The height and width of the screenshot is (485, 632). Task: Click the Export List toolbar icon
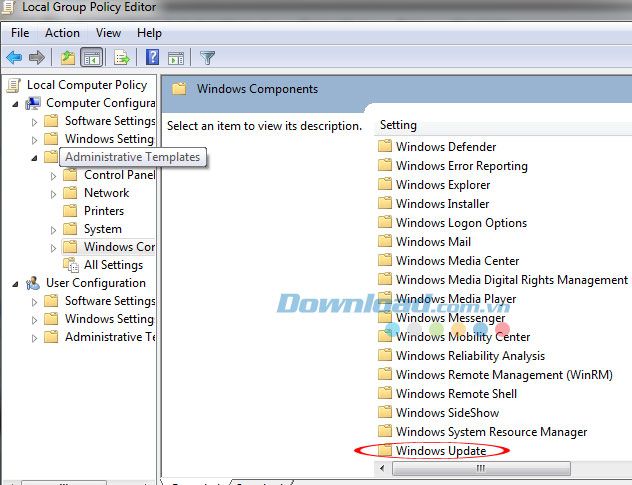click(x=122, y=58)
